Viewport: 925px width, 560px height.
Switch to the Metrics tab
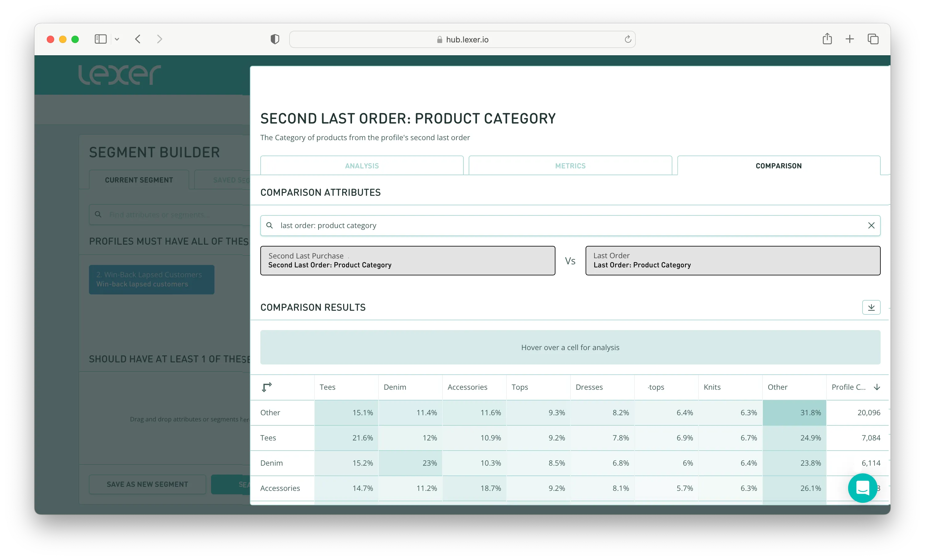570,166
